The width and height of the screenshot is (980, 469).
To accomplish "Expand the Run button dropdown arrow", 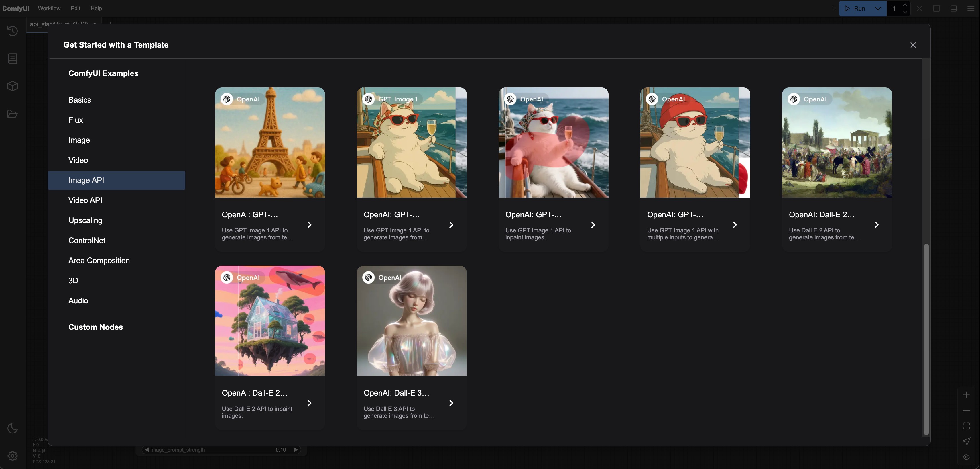I will [x=878, y=8].
